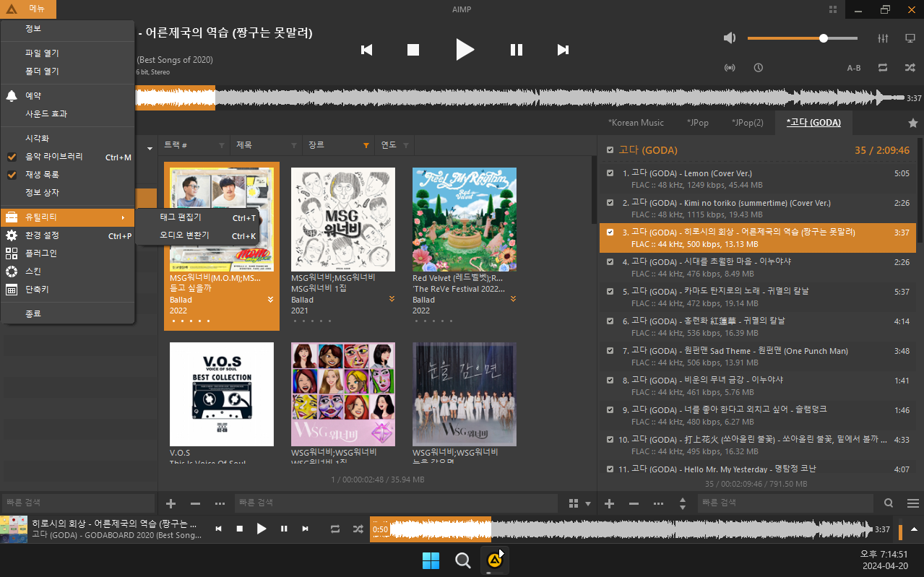Toggle 음악 라이브러리 in the menu
The width and height of the screenshot is (924, 577).
[67, 157]
